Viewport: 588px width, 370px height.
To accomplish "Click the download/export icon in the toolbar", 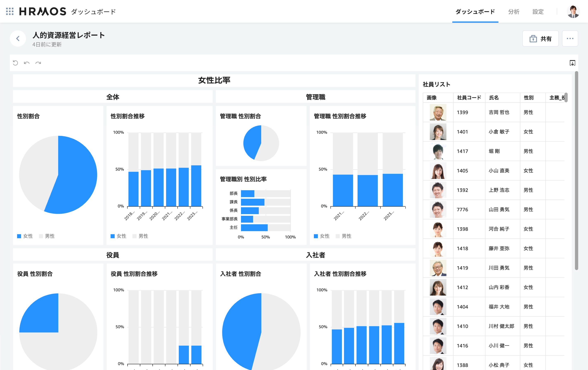I will pos(572,63).
